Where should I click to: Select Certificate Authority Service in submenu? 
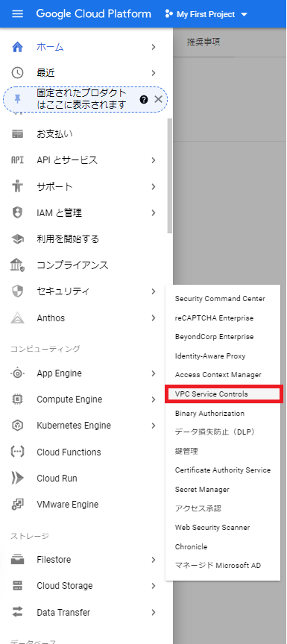pyautogui.click(x=223, y=470)
